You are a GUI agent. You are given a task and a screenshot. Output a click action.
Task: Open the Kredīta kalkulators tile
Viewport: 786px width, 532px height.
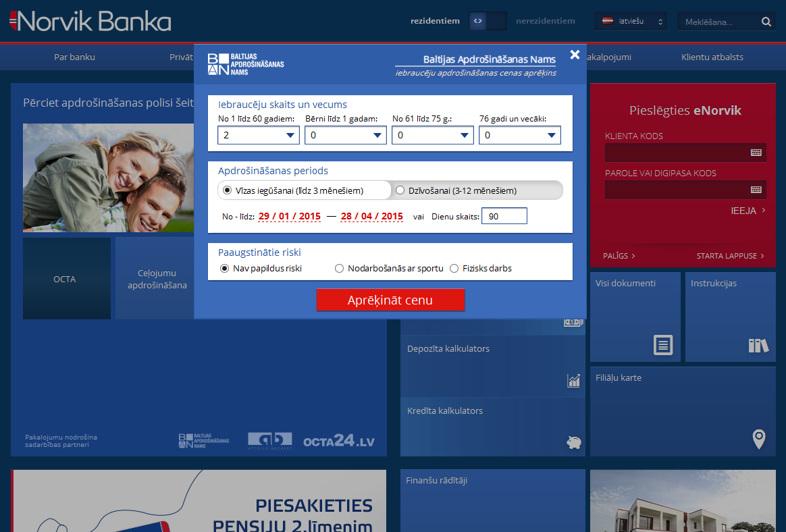(493, 427)
